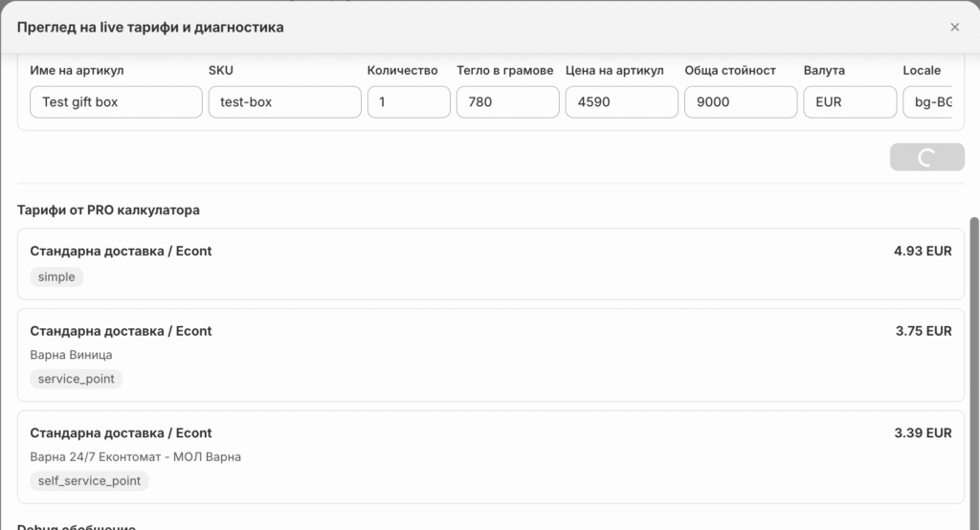Image resolution: width=980 pixels, height=530 pixels.
Task: Click the 'Тегло в грамове' label
Action: tap(505, 71)
